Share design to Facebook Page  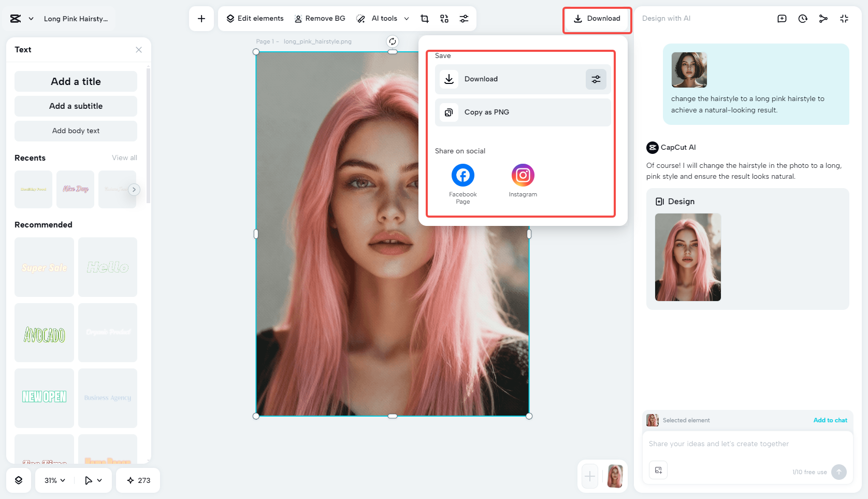(x=462, y=175)
